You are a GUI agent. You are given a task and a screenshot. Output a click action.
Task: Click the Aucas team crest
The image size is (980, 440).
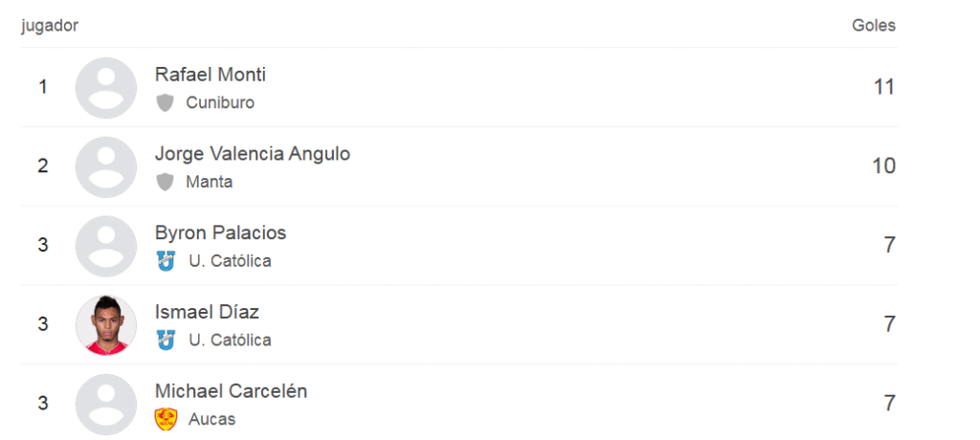(167, 419)
